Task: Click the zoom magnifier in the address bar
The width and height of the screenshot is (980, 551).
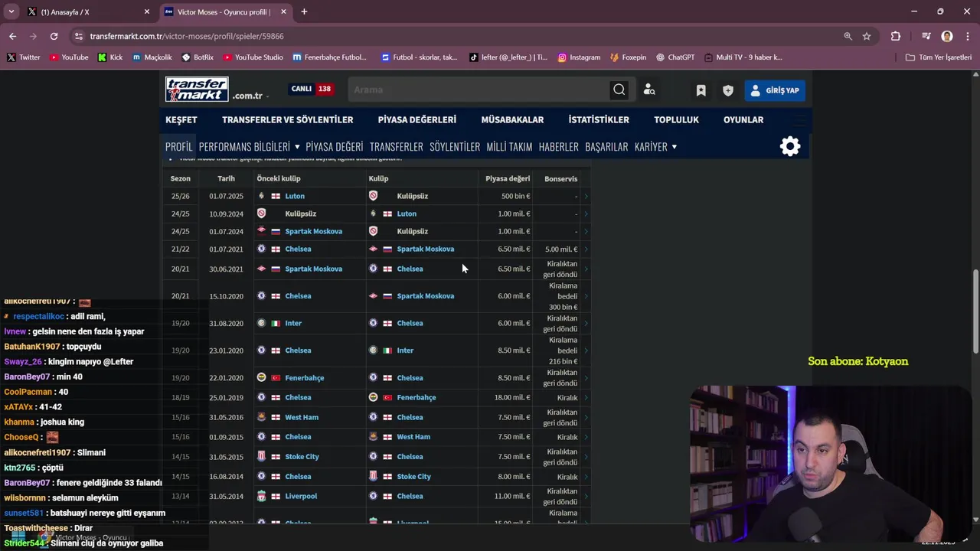Action: [848, 36]
